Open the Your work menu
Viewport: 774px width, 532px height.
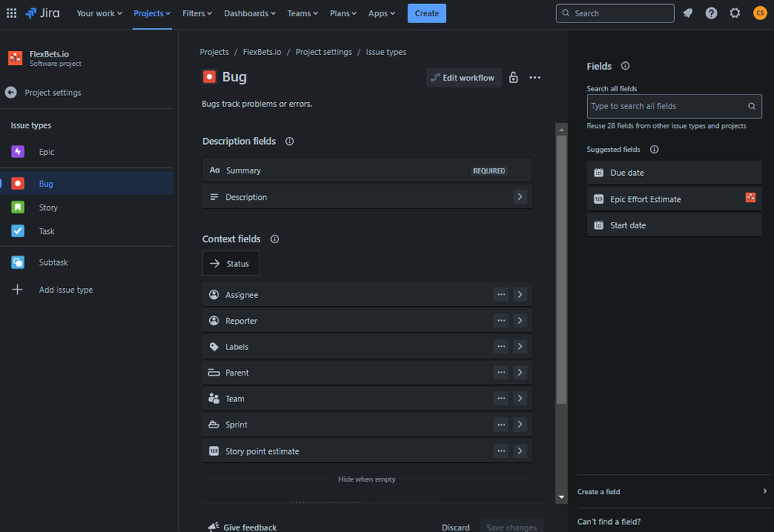click(99, 13)
